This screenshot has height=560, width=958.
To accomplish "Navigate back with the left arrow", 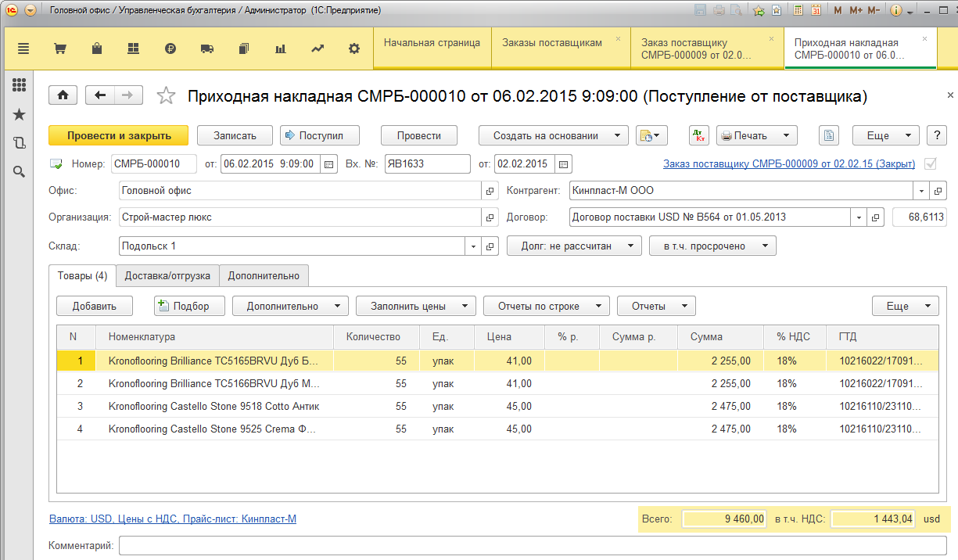I will pyautogui.click(x=99, y=95).
